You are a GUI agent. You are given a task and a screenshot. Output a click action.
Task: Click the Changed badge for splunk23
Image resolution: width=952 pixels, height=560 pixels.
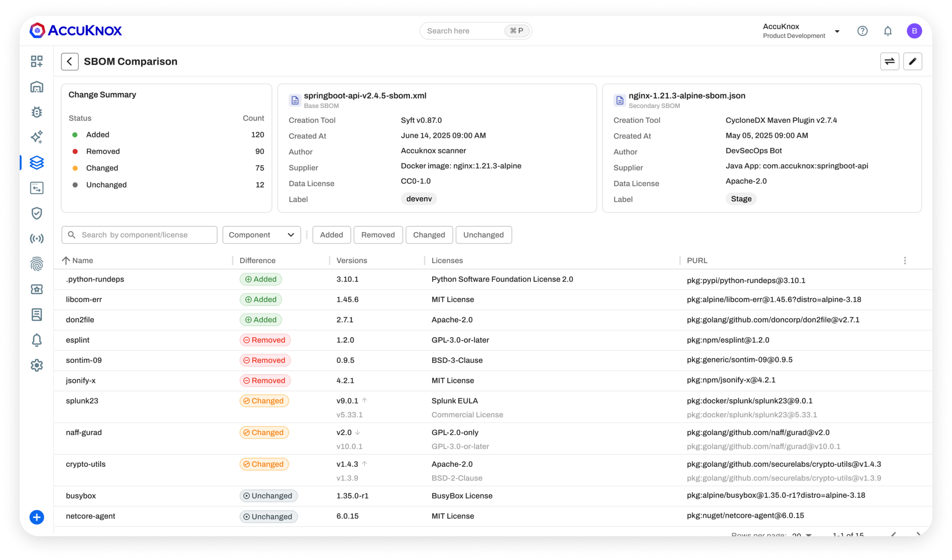click(264, 401)
